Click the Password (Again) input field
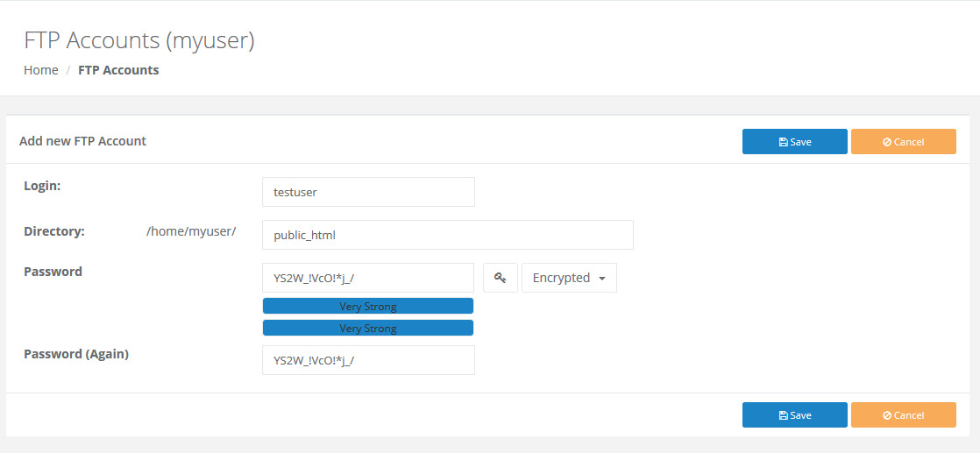The image size is (980, 453). (368, 360)
